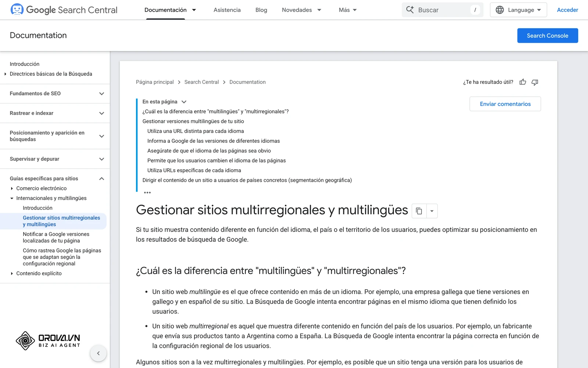Click the globe Language icon

pos(500,10)
